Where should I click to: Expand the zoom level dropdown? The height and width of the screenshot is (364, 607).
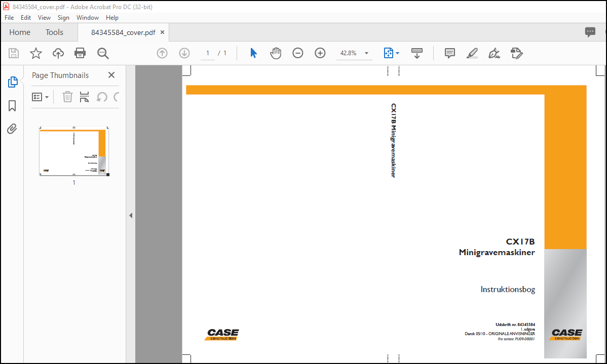tap(367, 53)
